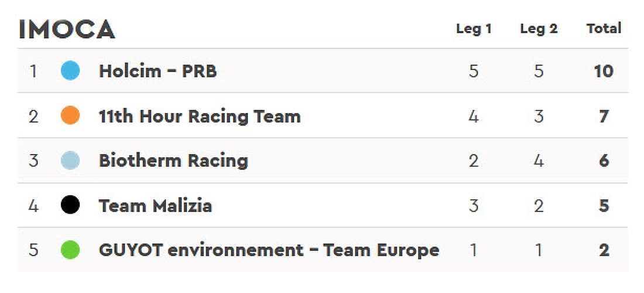Viewport: 644px width, 293px height.
Task: Click Biotherm Racing Leg 2 score 4
Action: pyautogui.click(x=539, y=161)
